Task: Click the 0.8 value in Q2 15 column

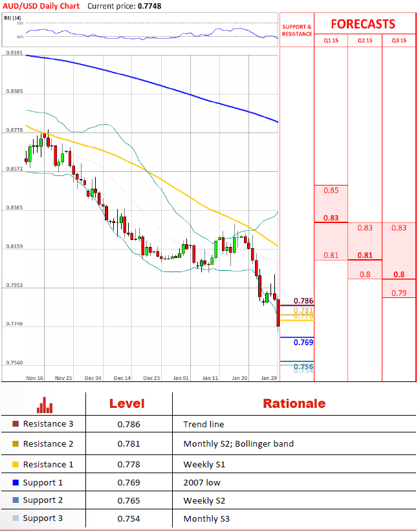Action: pos(365,274)
